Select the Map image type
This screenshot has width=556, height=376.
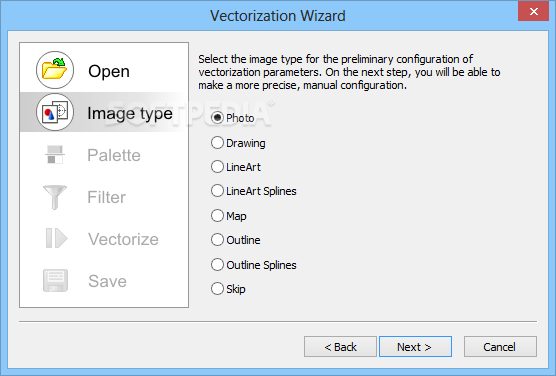coord(217,216)
